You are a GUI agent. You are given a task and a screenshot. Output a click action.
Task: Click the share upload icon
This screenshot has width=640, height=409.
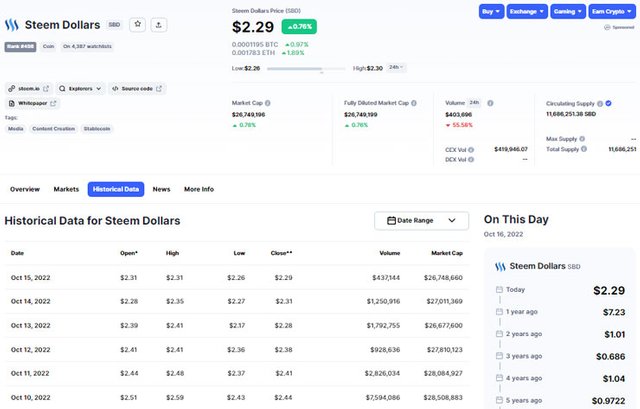click(159, 25)
